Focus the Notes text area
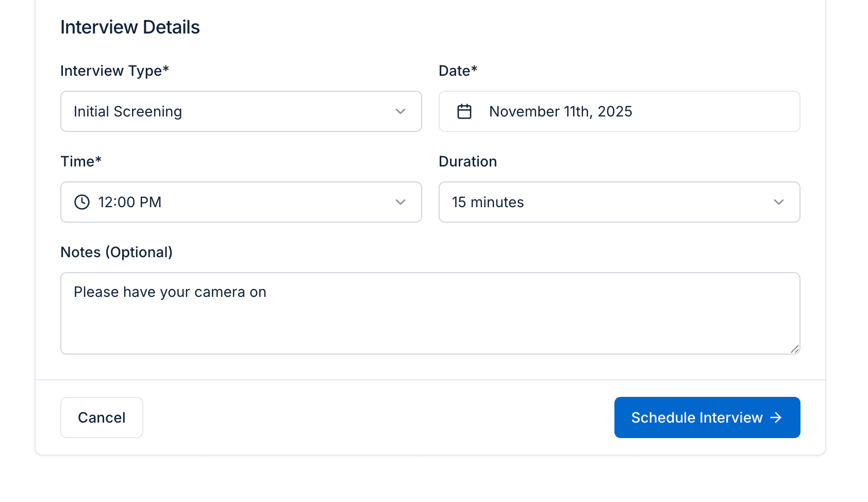 tap(430, 320)
